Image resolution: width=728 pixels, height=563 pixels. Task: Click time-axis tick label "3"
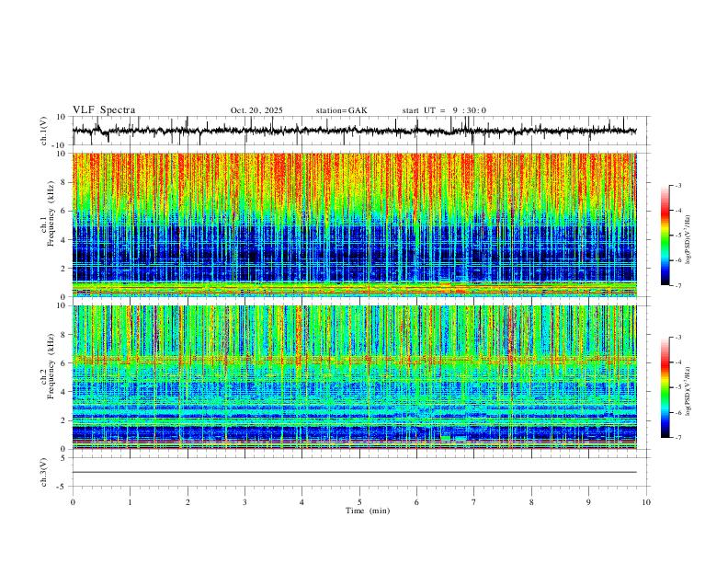pyautogui.click(x=245, y=502)
